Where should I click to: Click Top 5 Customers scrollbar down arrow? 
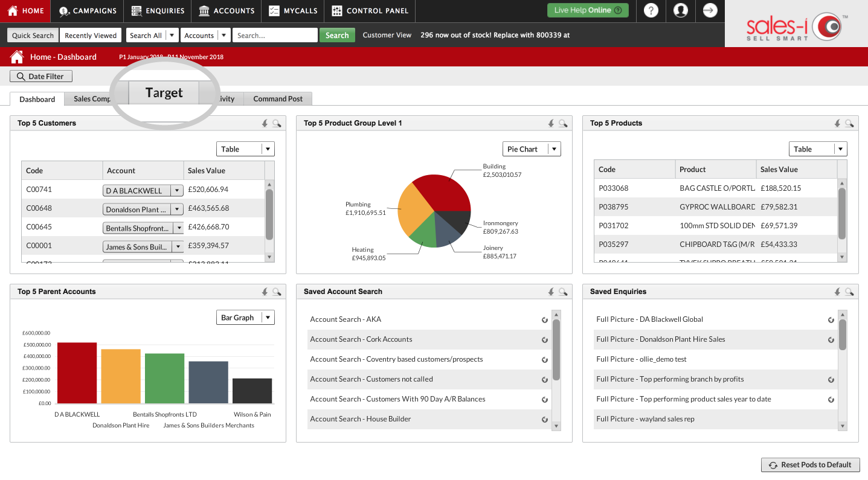(270, 257)
